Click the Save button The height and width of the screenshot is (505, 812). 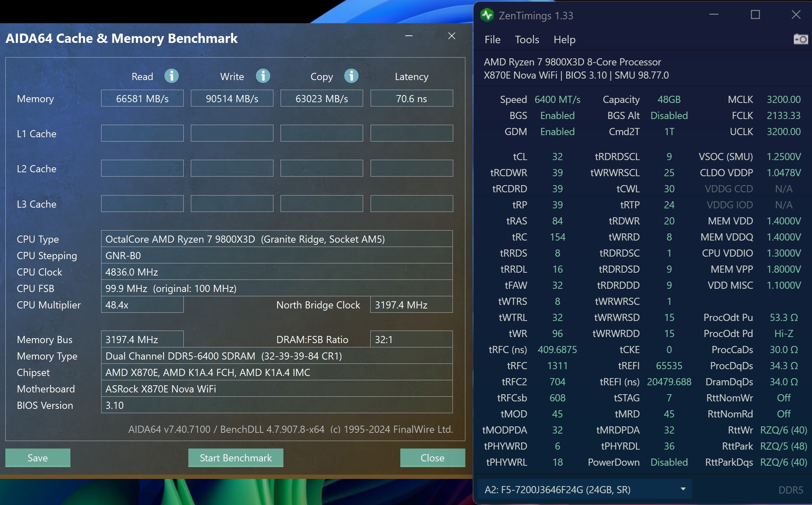tap(38, 458)
